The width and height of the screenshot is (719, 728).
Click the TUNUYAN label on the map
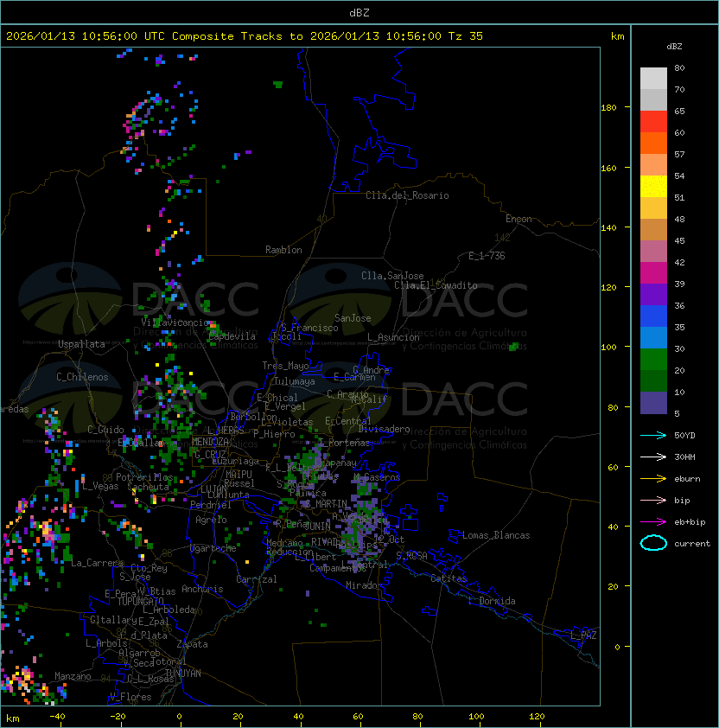pyautogui.click(x=183, y=673)
